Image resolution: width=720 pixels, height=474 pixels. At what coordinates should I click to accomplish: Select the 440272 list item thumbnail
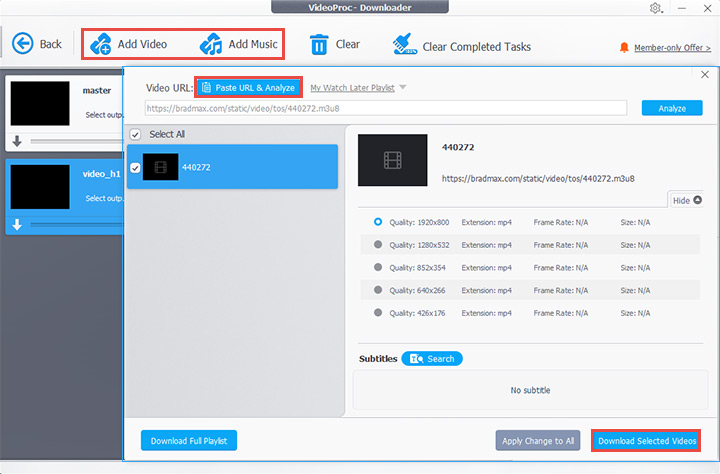[x=160, y=167]
